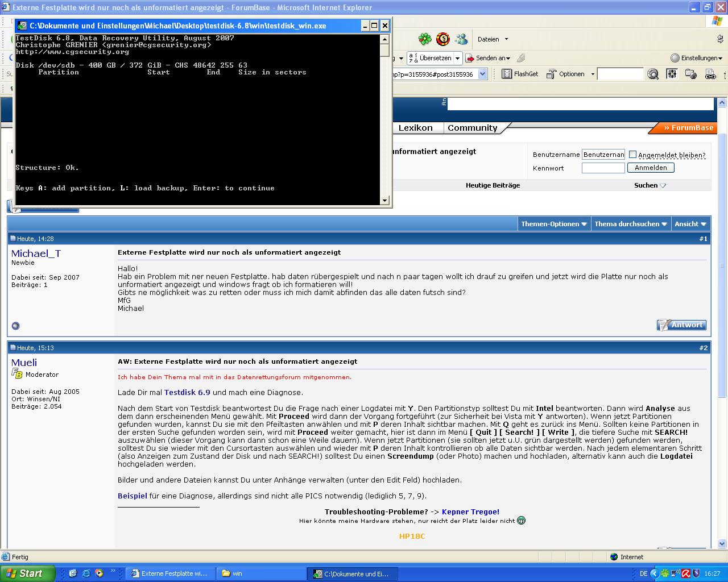The height and width of the screenshot is (582, 728).
Task: Open Themen-Optionen dropdown menu
Action: [554, 224]
